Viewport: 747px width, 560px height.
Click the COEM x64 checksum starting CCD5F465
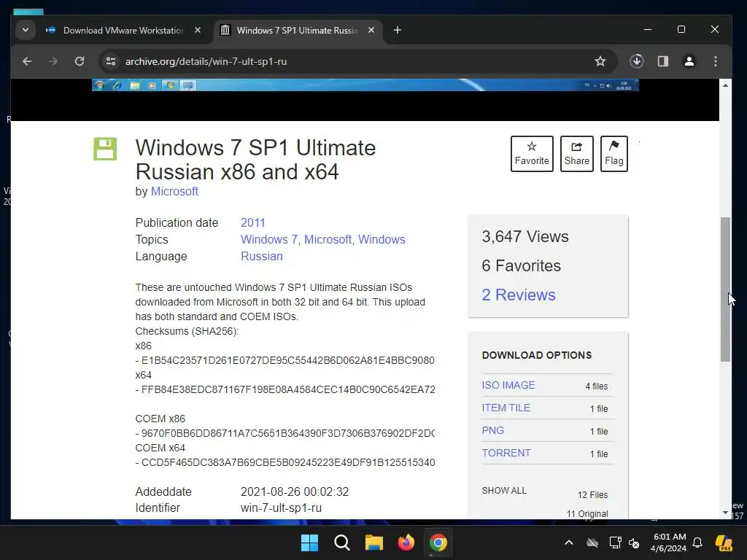coord(285,462)
